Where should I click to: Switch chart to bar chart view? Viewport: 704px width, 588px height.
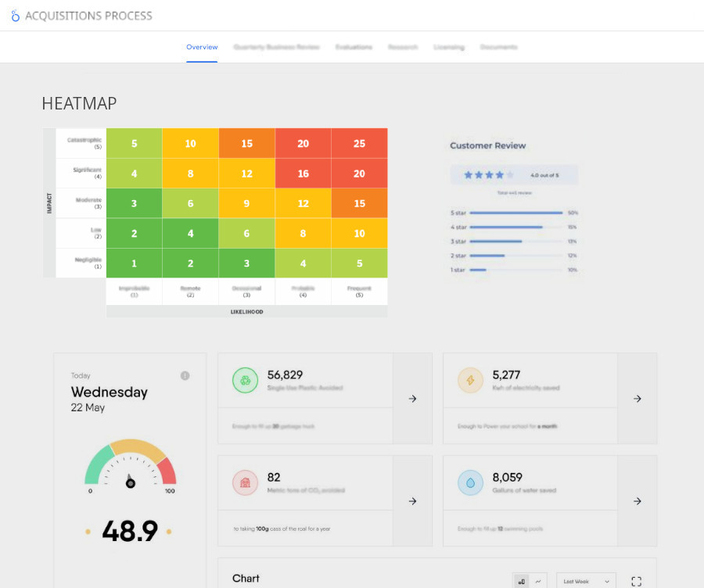click(x=522, y=581)
